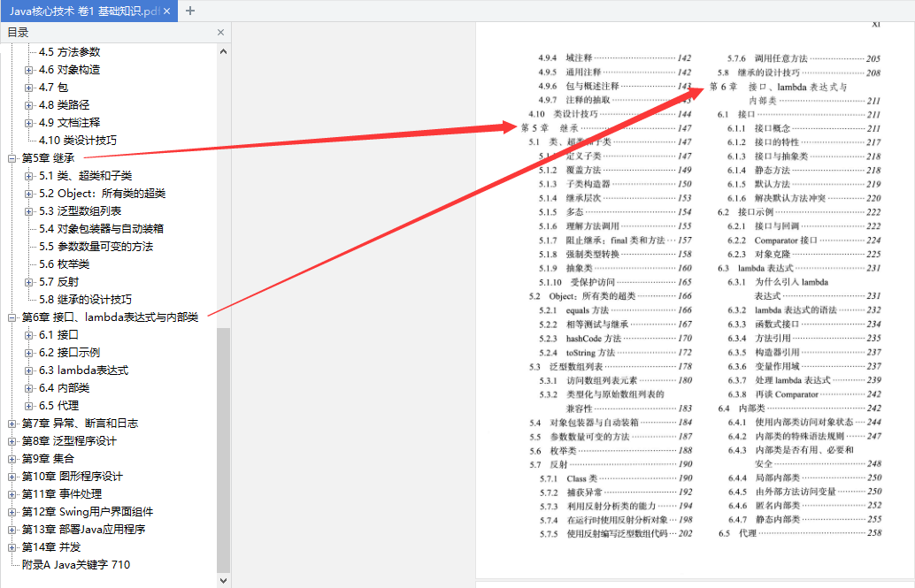This screenshot has width=915, height=588.
Task: Click page entry 6.2.2 Comparator 接口
Action: [x=804, y=241]
